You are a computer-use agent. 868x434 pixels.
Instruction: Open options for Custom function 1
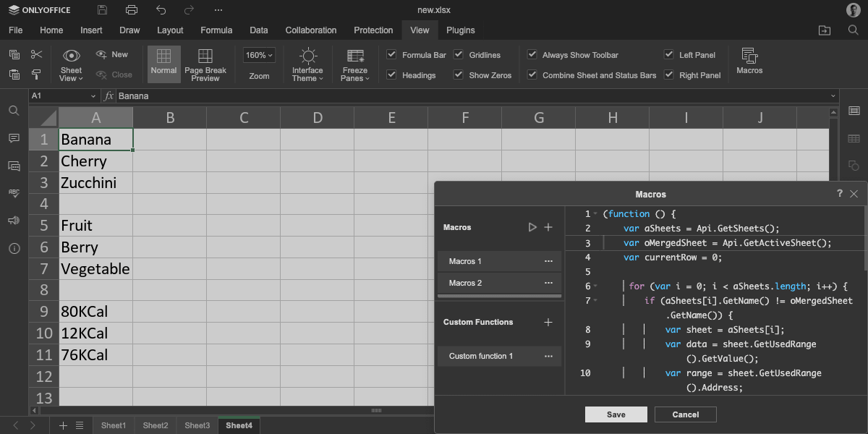click(548, 356)
